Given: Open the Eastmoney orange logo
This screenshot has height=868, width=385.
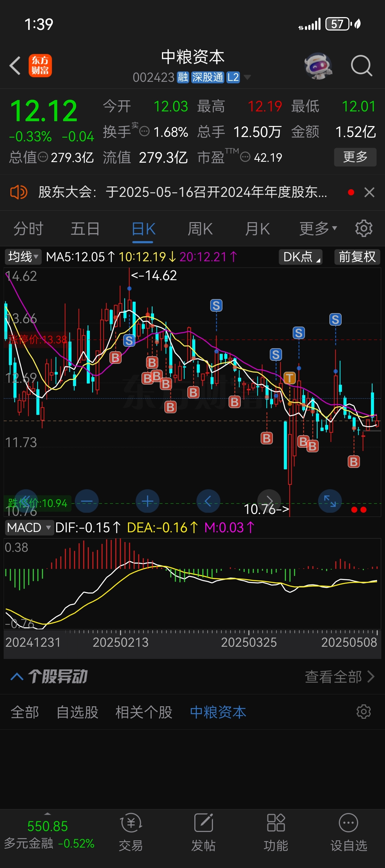Looking at the screenshot, I should [40, 65].
